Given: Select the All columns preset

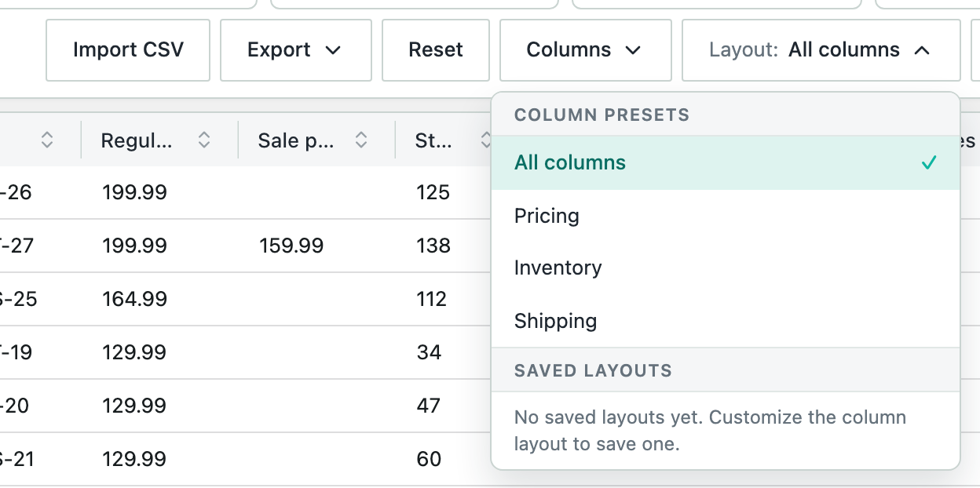Looking at the screenshot, I should (726, 163).
